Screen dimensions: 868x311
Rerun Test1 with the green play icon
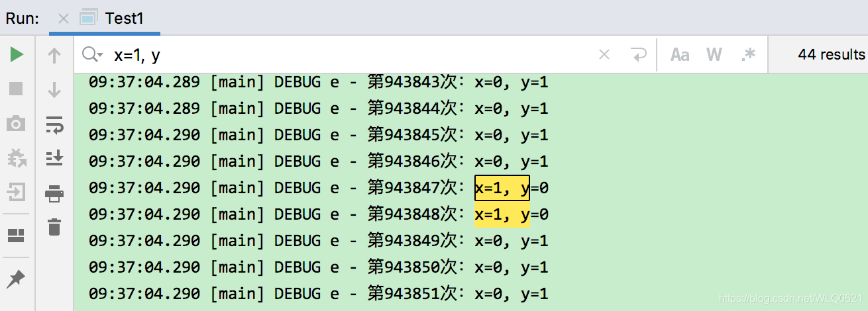(17, 55)
